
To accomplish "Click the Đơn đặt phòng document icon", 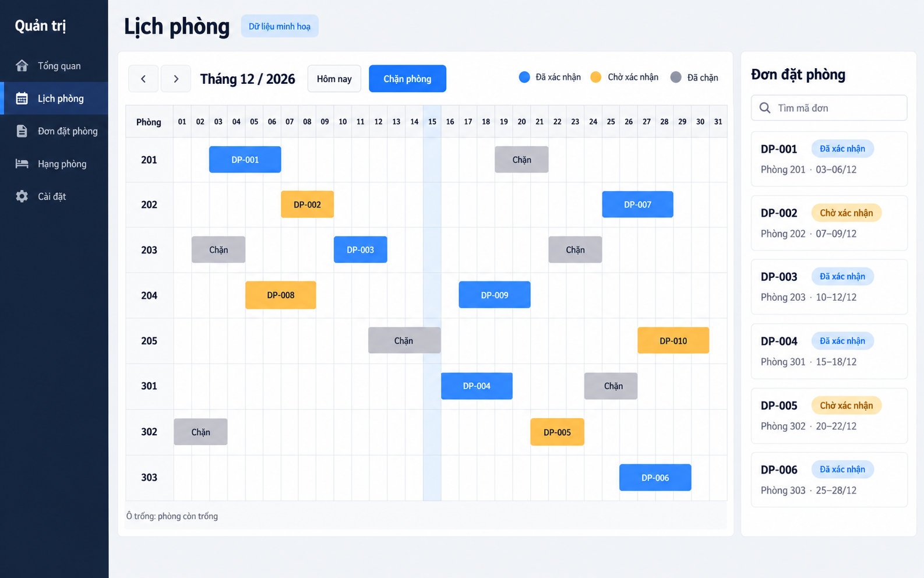I will 22,131.
